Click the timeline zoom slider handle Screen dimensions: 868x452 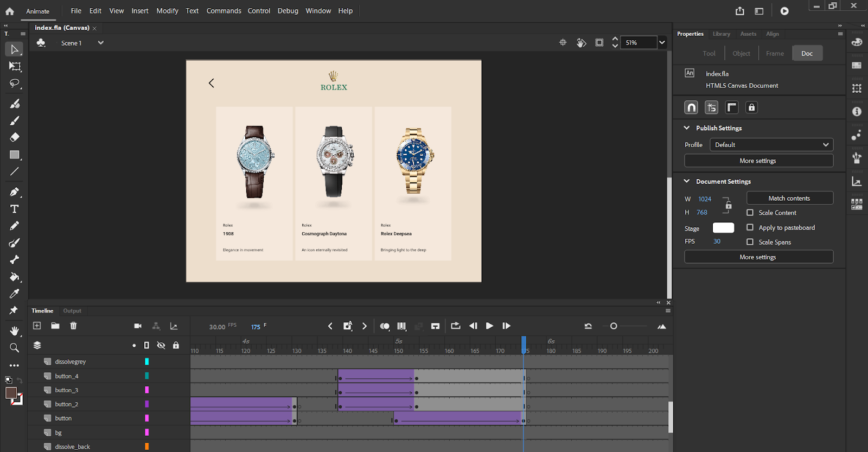click(614, 326)
